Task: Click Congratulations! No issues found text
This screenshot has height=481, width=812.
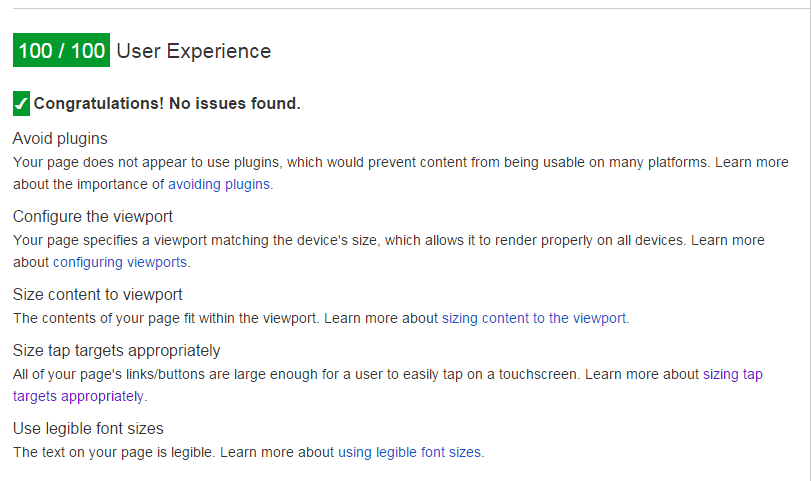Action: (167, 104)
